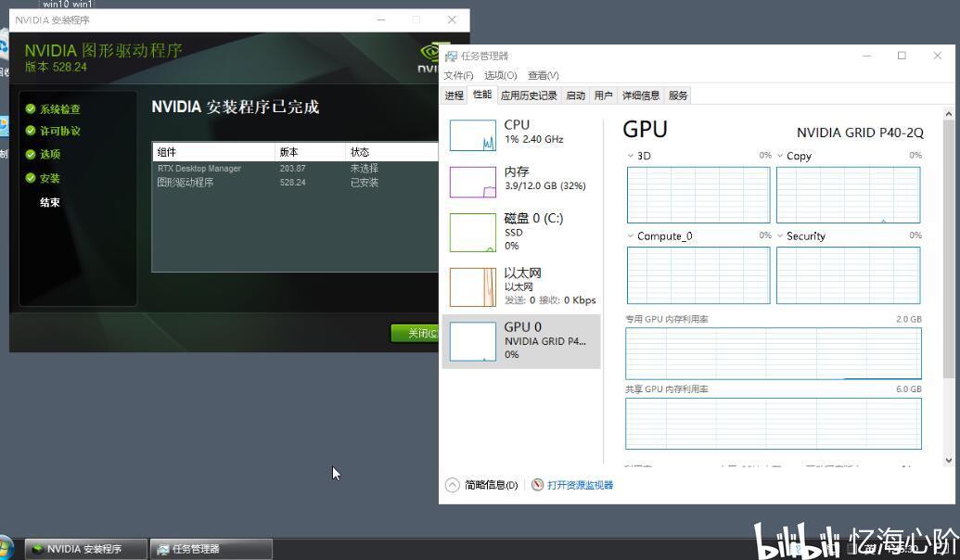Open the 选项(O) menu in Task Manager
This screenshot has height=560, width=960.
tap(500, 75)
